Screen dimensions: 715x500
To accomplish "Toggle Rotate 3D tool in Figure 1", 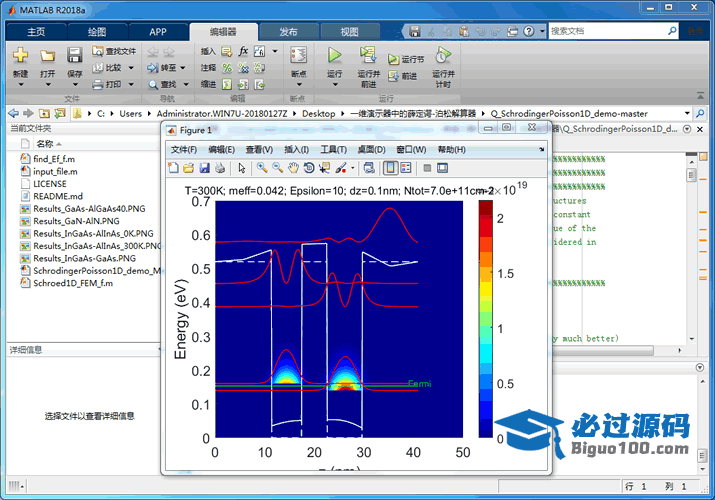I will coord(309,168).
